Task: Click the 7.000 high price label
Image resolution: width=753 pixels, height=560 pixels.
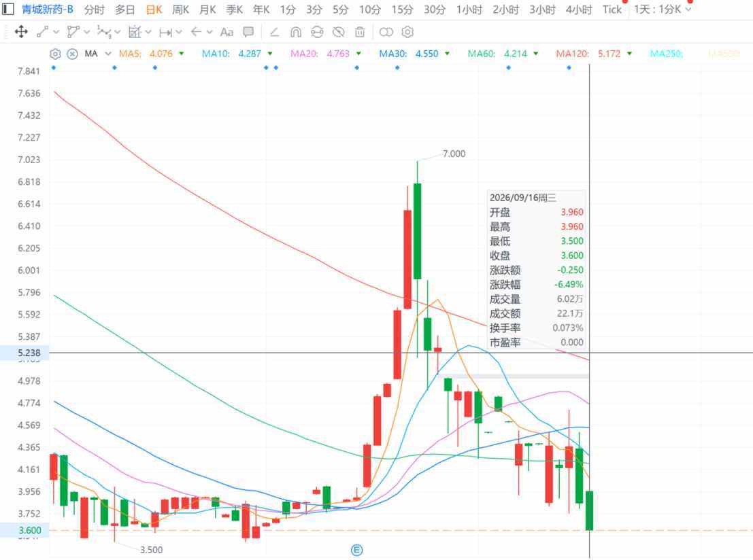Action: (x=454, y=154)
